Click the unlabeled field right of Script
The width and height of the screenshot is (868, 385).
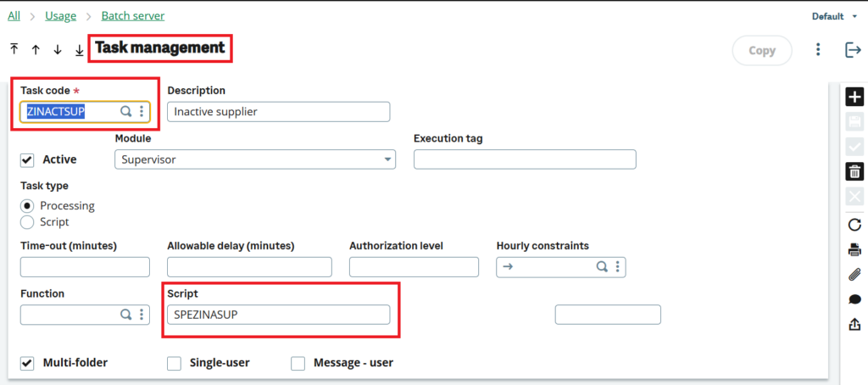tap(608, 315)
